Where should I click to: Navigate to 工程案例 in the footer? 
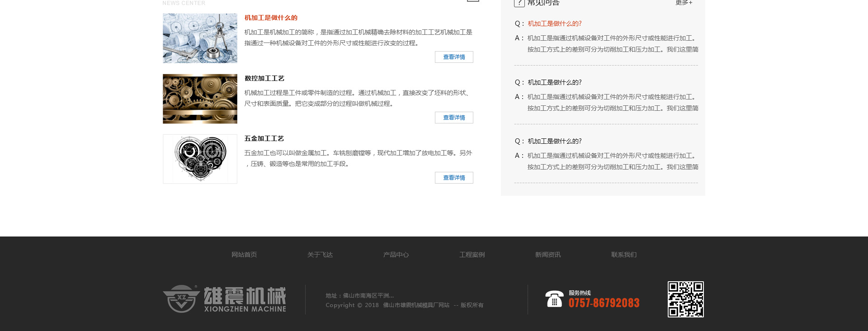tap(472, 255)
